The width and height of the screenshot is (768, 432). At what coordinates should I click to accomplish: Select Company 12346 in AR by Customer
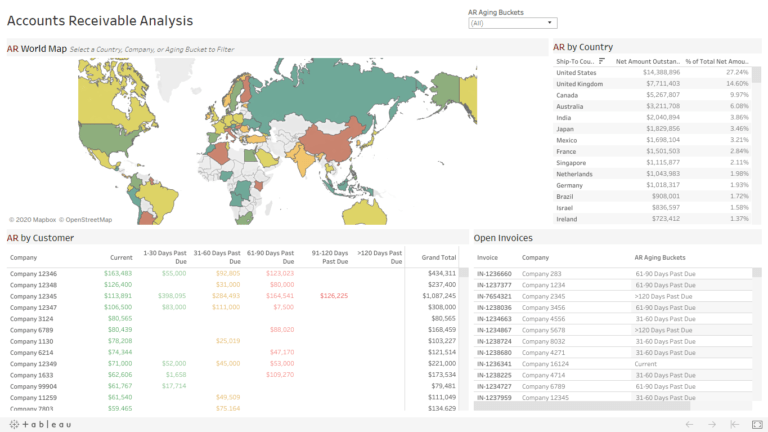(x=34, y=273)
